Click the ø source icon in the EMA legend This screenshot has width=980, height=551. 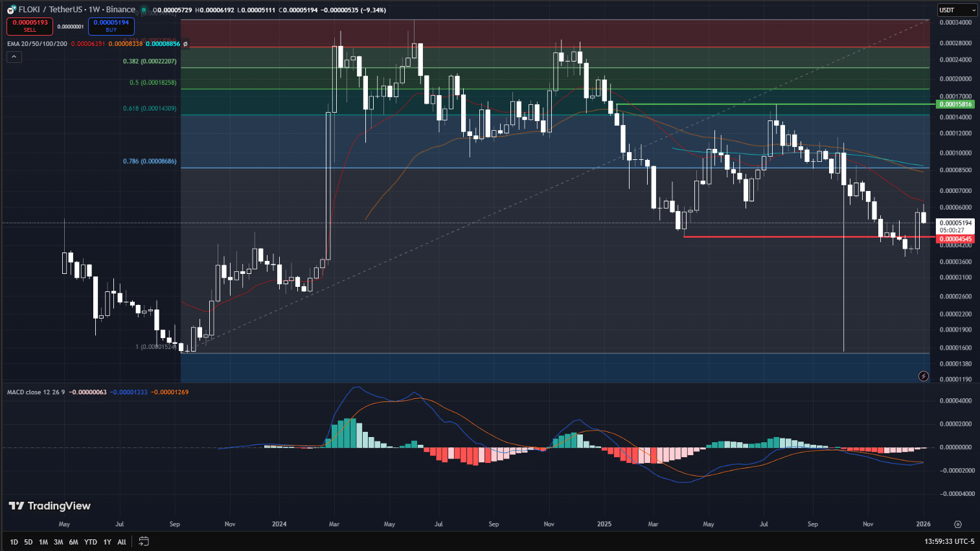point(185,45)
